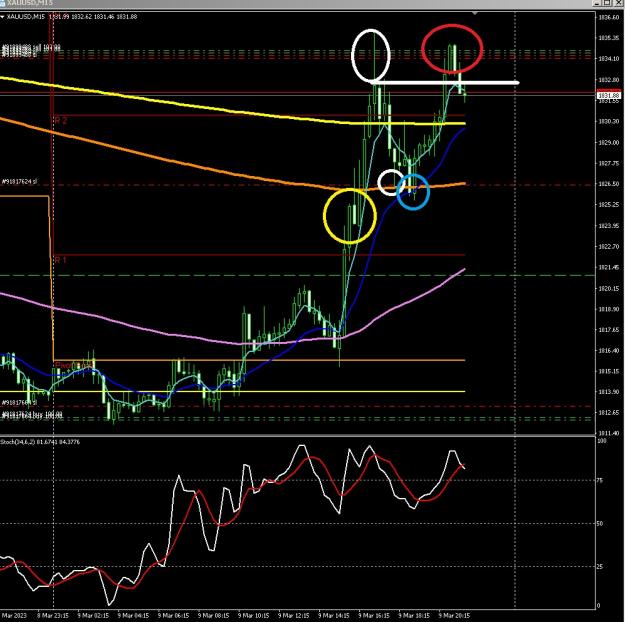Click time axis label 9 Mar 20:15
The image size is (625, 622).
coord(454,616)
